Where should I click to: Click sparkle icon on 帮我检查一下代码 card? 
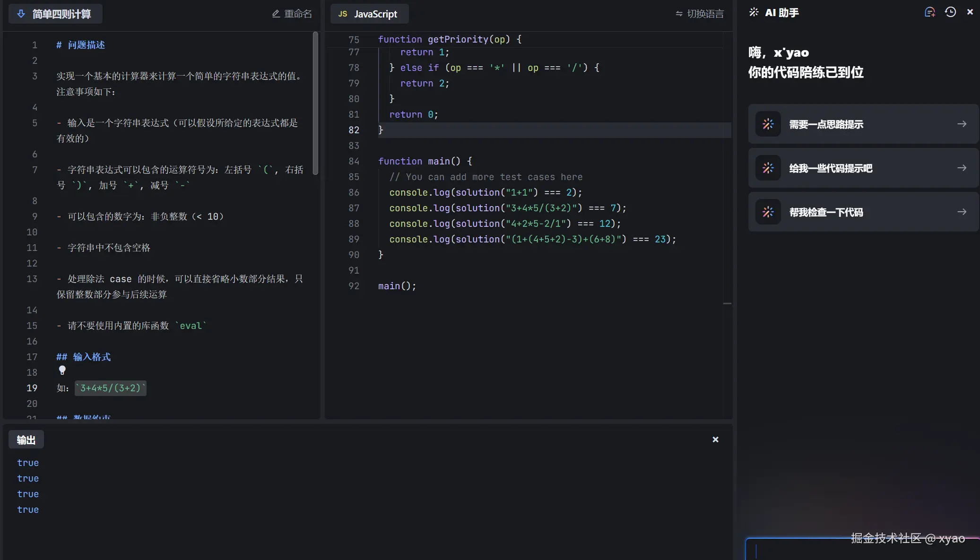[x=768, y=212]
